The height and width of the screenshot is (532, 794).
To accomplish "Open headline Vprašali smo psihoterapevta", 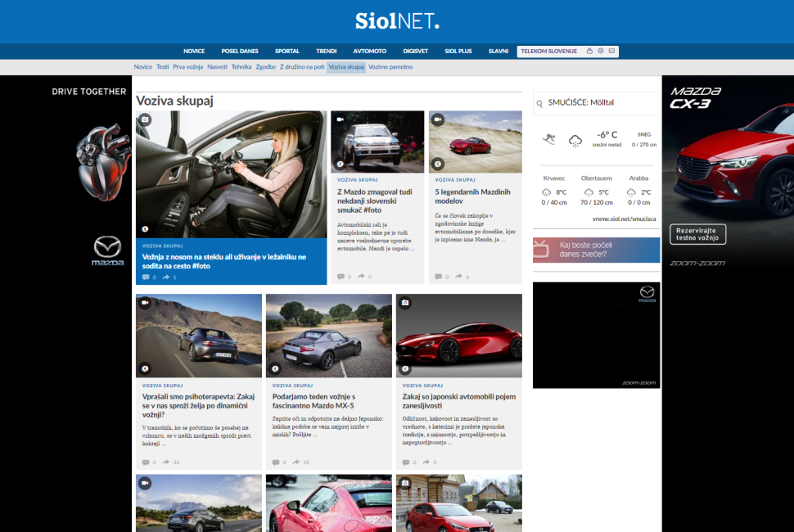I will click(198, 405).
